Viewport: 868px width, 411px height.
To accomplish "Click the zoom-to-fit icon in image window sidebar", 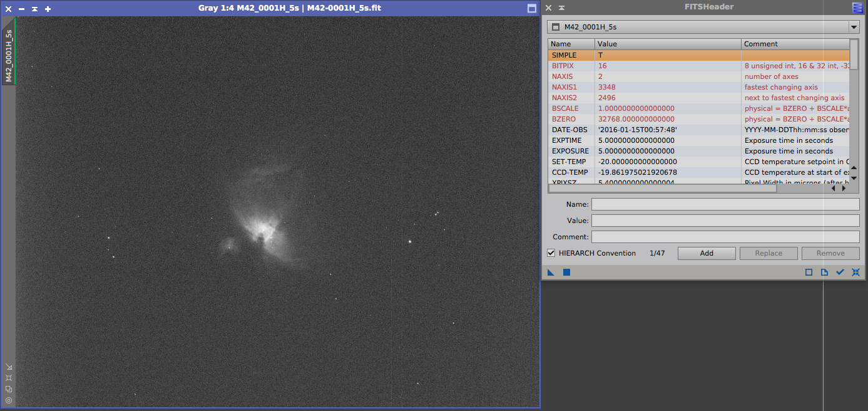I will (x=9, y=378).
